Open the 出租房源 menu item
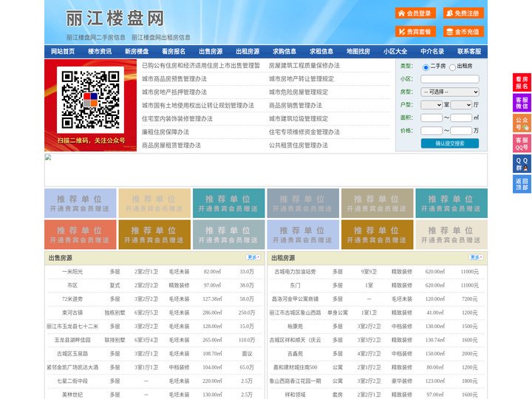 [x=248, y=52]
